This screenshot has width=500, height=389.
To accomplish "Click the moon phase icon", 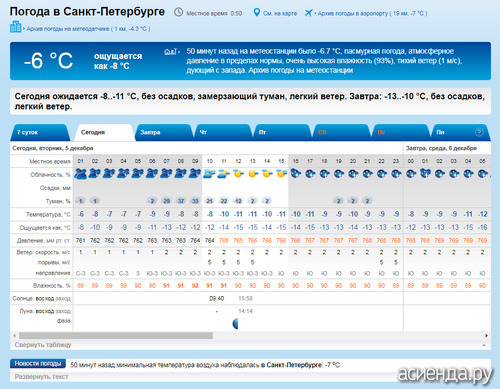I will click(x=235, y=323).
